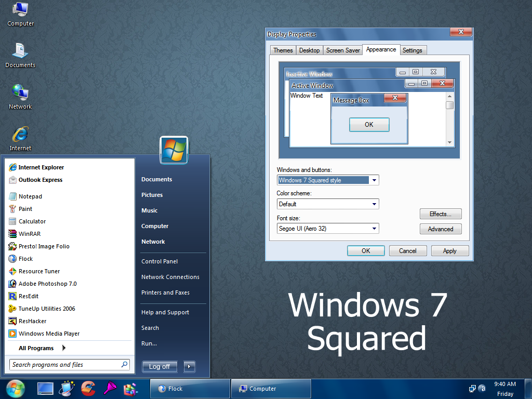
Task: Switch to the Screen Saver tab
Action: click(x=342, y=50)
